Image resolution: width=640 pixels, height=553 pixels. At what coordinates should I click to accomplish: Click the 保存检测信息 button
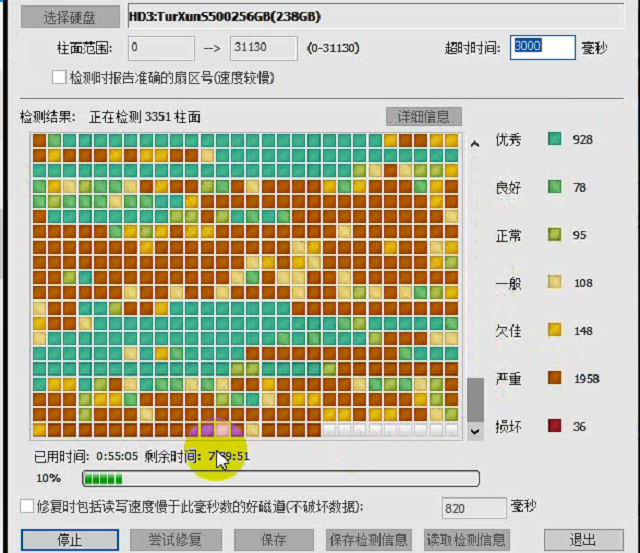(x=367, y=540)
